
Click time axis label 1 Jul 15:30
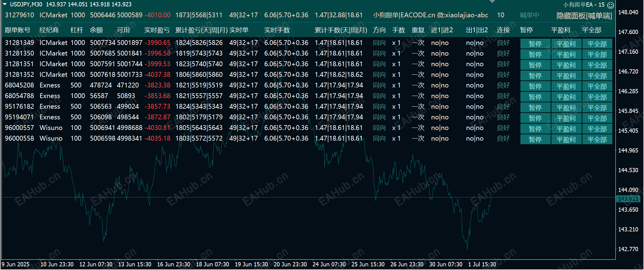[x=482, y=264]
